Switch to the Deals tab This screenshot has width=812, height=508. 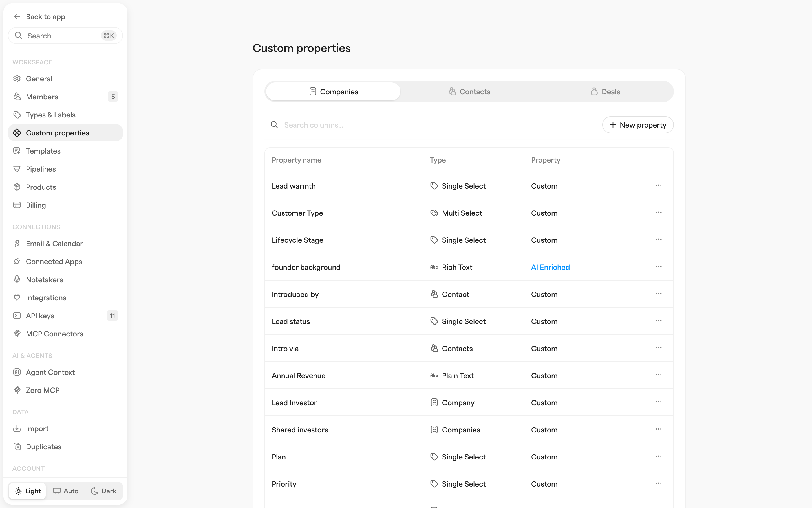[x=605, y=92]
